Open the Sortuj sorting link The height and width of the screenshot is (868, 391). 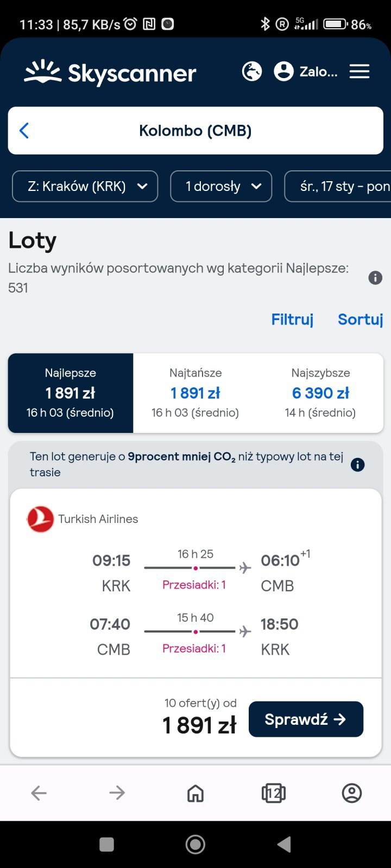pos(360,320)
